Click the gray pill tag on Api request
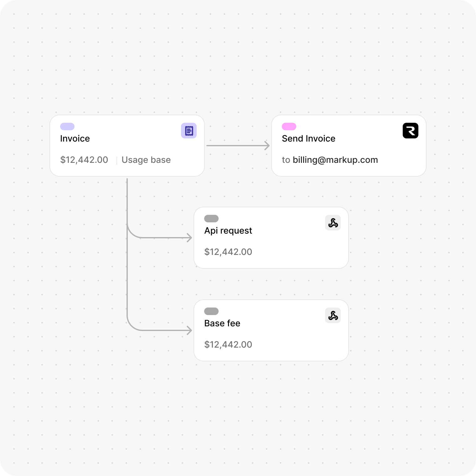The width and height of the screenshot is (476, 476). coord(211,219)
